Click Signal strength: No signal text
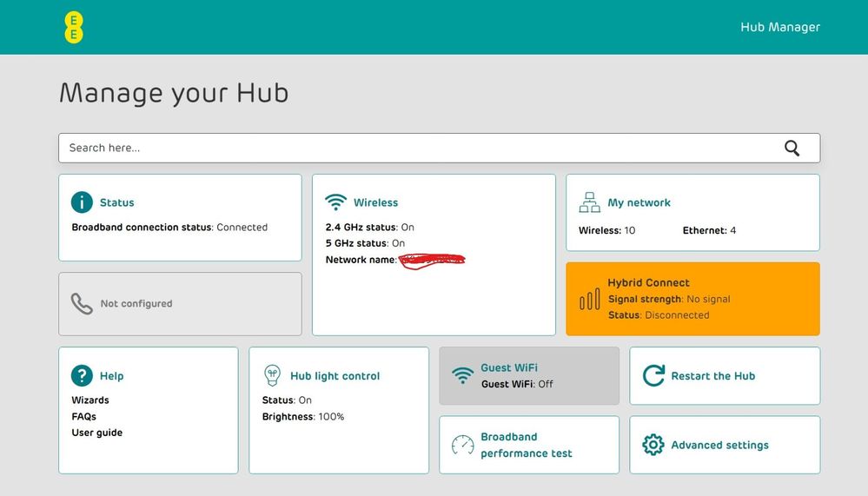The height and width of the screenshot is (496, 868). 669,299
